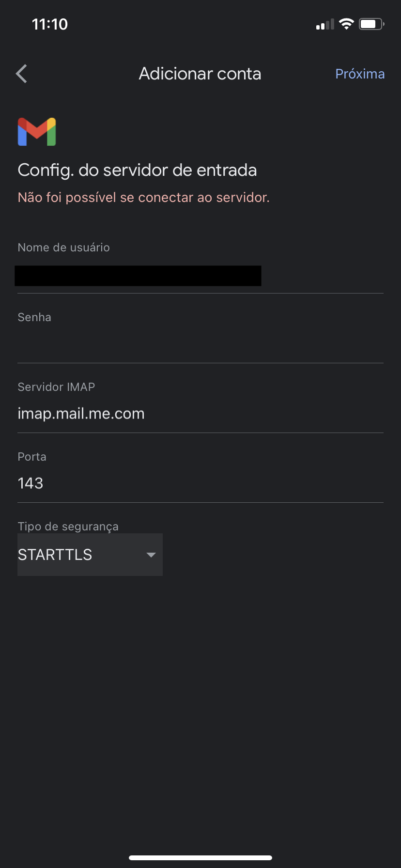This screenshot has height=868, width=401.
Task: Edit the port field showing 143
Action: point(200,483)
